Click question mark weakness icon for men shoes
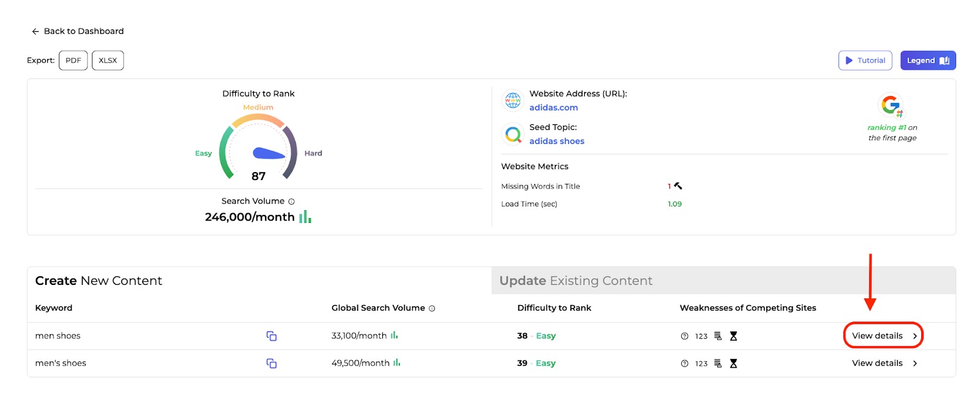 pos(685,336)
